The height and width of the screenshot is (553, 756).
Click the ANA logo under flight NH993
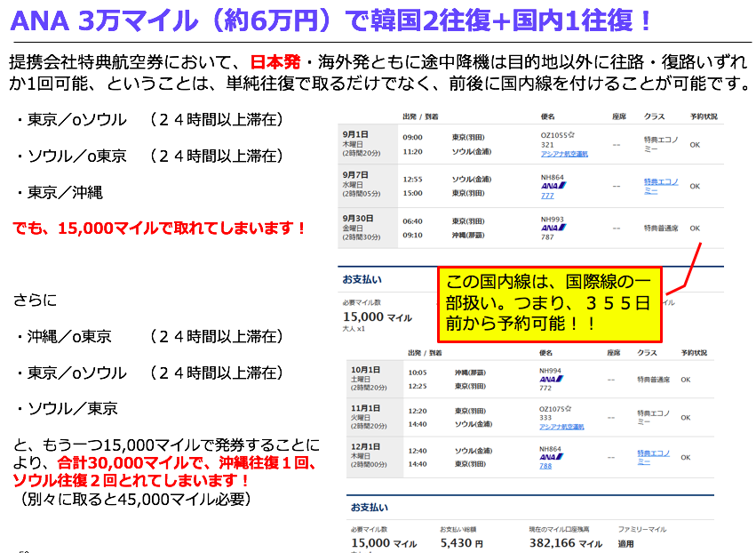(553, 228)
